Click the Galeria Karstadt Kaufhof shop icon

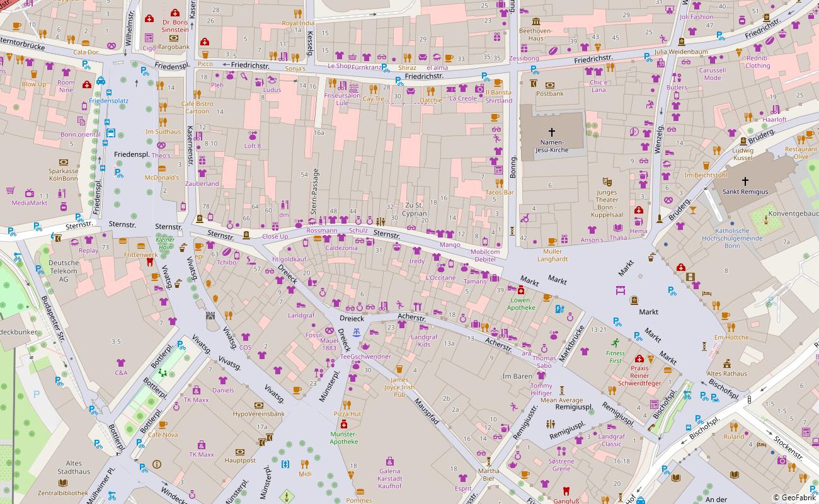pyautogui.click(x=390, y=461)
